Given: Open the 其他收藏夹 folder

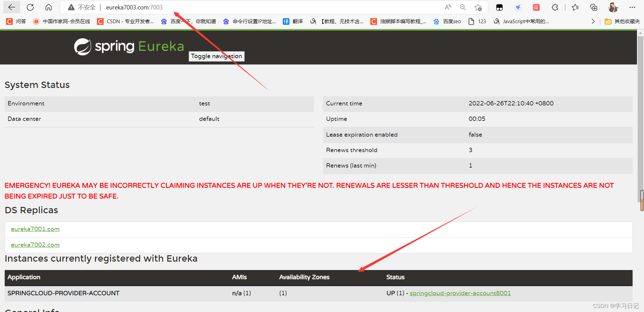Looking at the screenshot, I should (x=622, y=21).
